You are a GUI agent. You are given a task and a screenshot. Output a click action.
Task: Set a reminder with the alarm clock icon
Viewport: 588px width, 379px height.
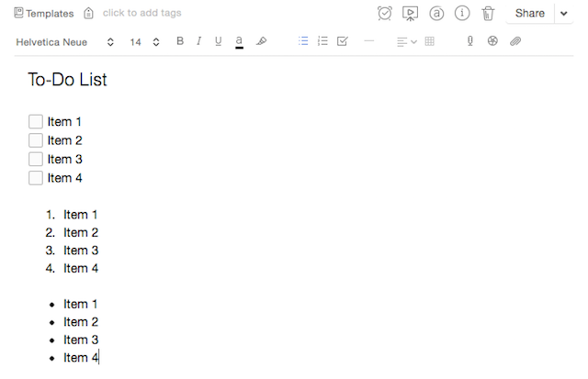[384, 14]
